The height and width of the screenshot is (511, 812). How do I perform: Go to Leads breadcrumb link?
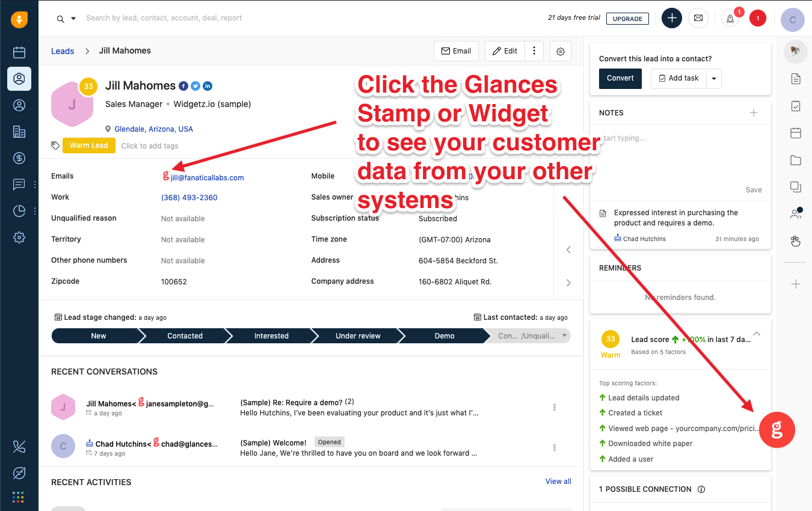(63, 51)
